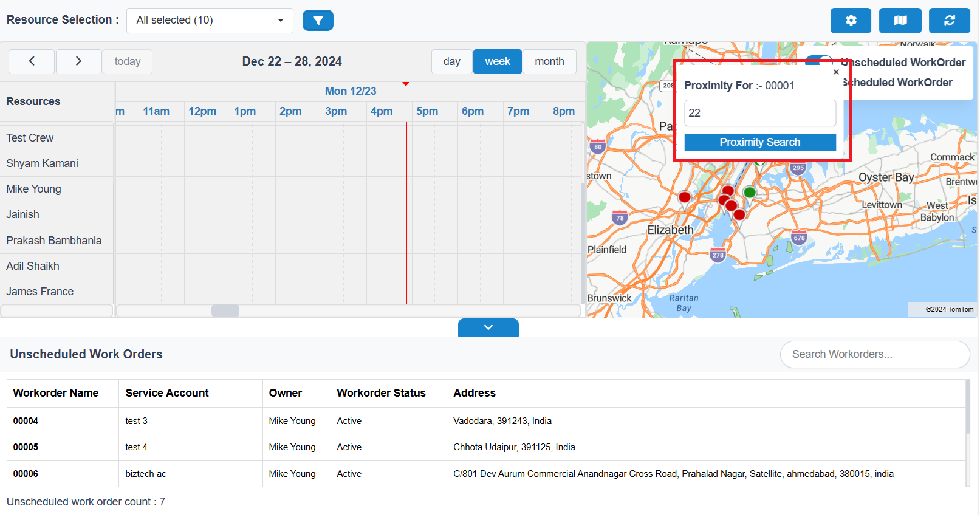Click the Scheduled WorkOrder legend label
This screenshot has height=517, width=980.
[898, 83]
